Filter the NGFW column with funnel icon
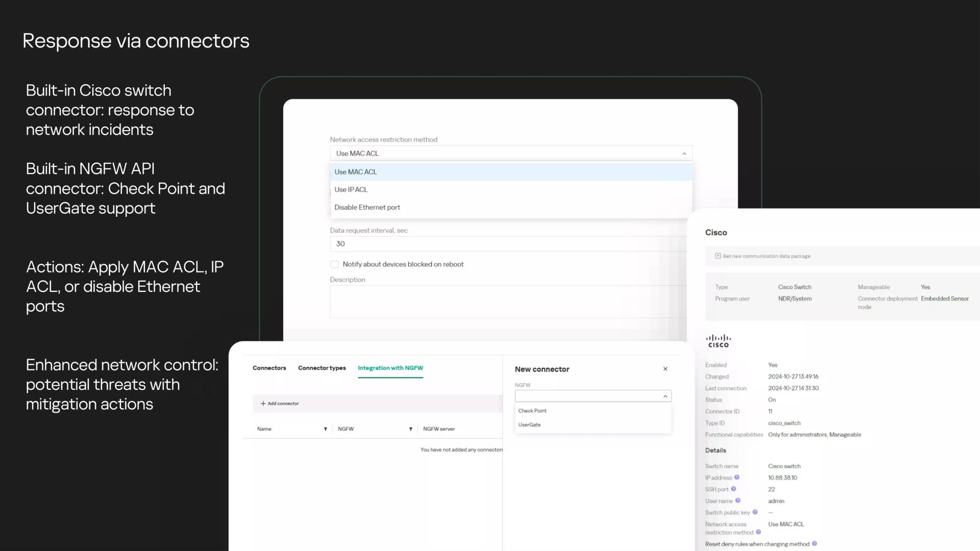 (x=410, y=429)
